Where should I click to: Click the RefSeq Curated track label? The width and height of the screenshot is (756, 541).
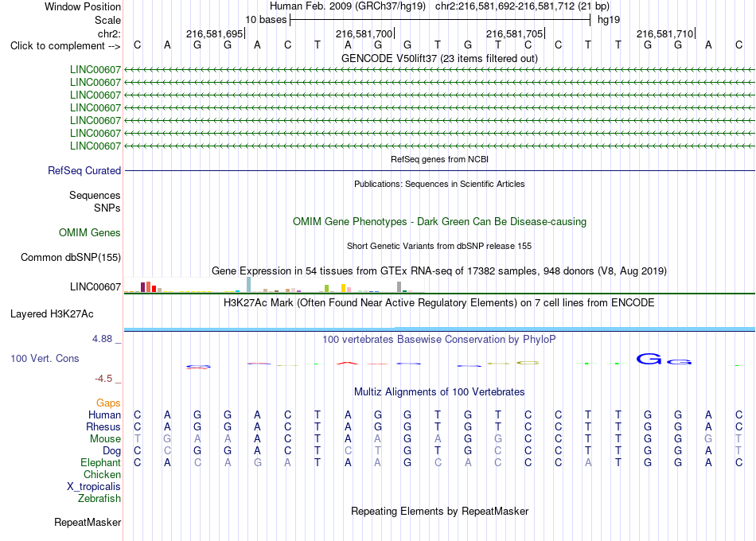[x=84, y=171]
